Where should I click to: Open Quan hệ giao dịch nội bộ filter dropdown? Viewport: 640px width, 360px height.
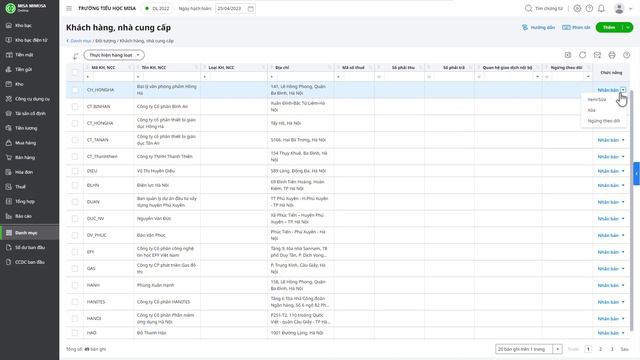(537, 77)
